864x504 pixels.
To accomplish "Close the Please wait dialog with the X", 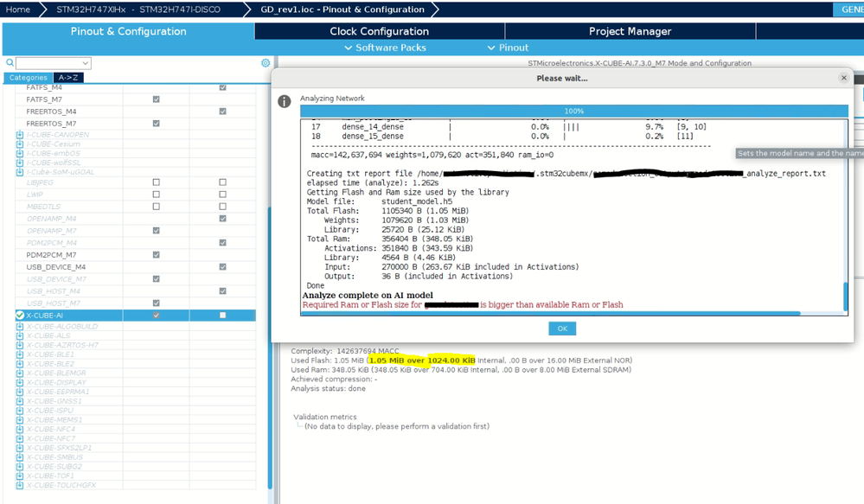I will [x=843, y=78].
